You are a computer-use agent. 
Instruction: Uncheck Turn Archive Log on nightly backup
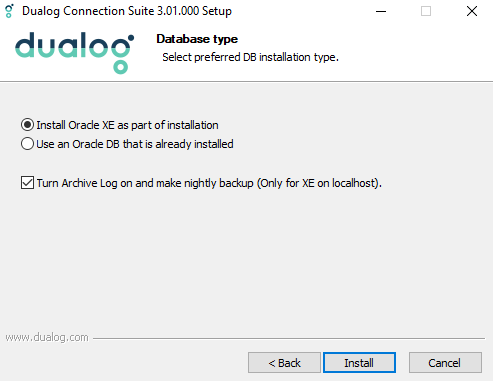pyautogui.click(x=27, y=183)
